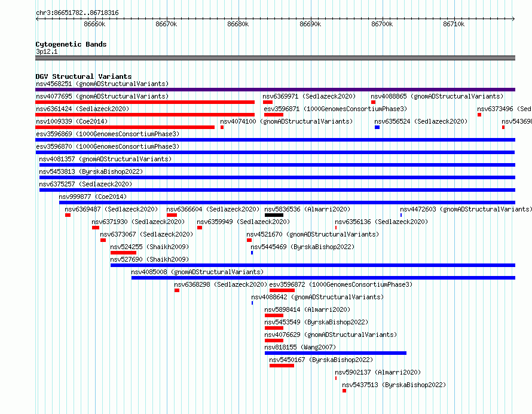Click nsv6356136 Sedlazeck2020 label
The height and width of the screenshot is (414, 532).
[x=381, y=222]
